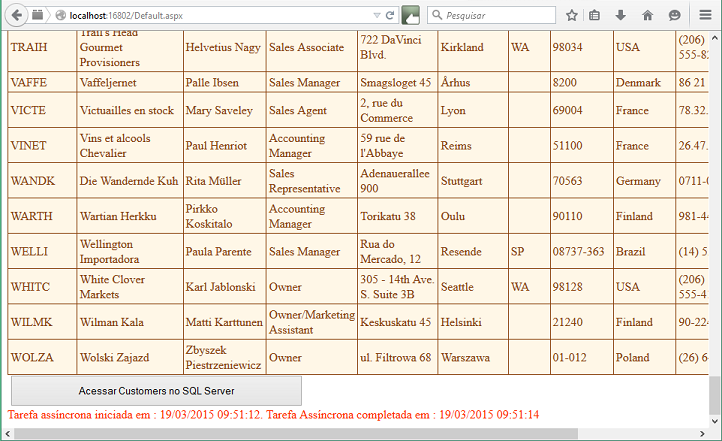The image size is (722, 441).
Task: Click the WELLI customer ID cell
Action: 42,251
